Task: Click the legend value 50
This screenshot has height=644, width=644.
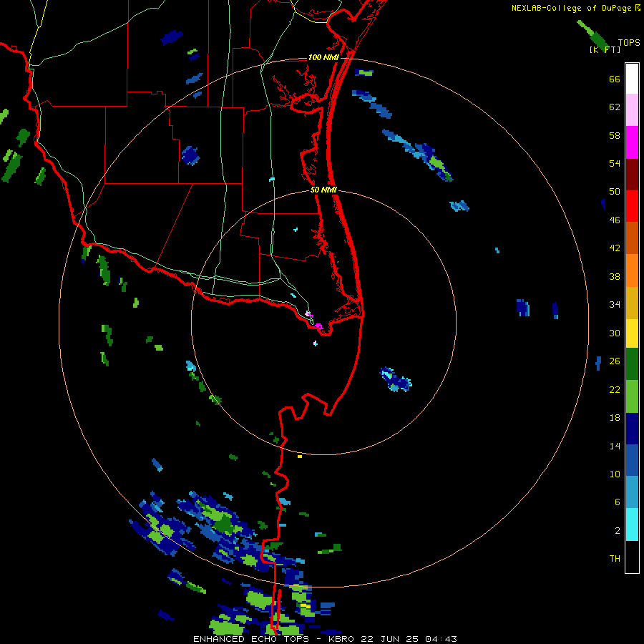Action: [615, 192]
